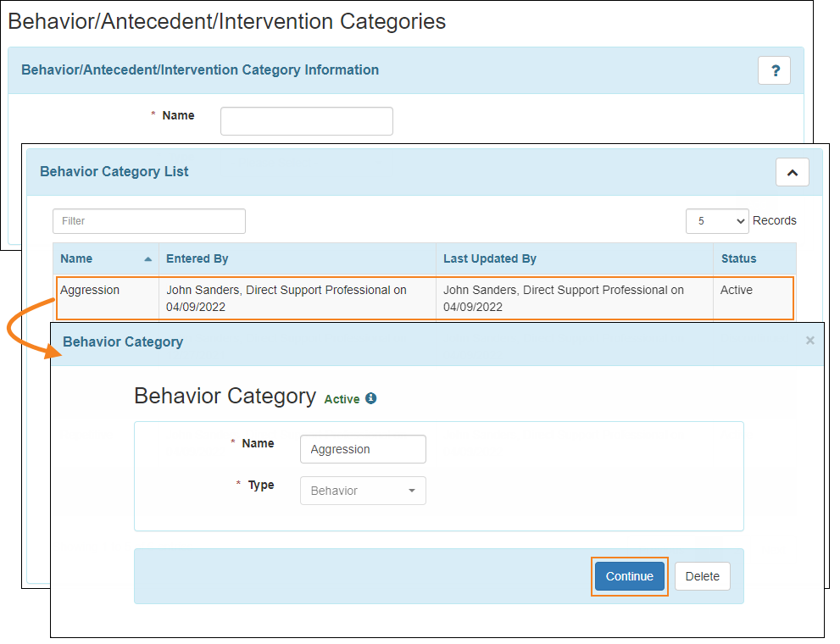Collapse the Behavior Category List panel

792,172
